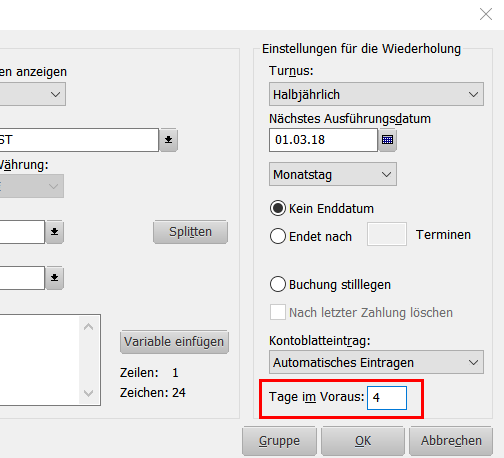
Task: Click the arrow button left of Splitten
Action: pyautogui.click(x=55, y=232)
